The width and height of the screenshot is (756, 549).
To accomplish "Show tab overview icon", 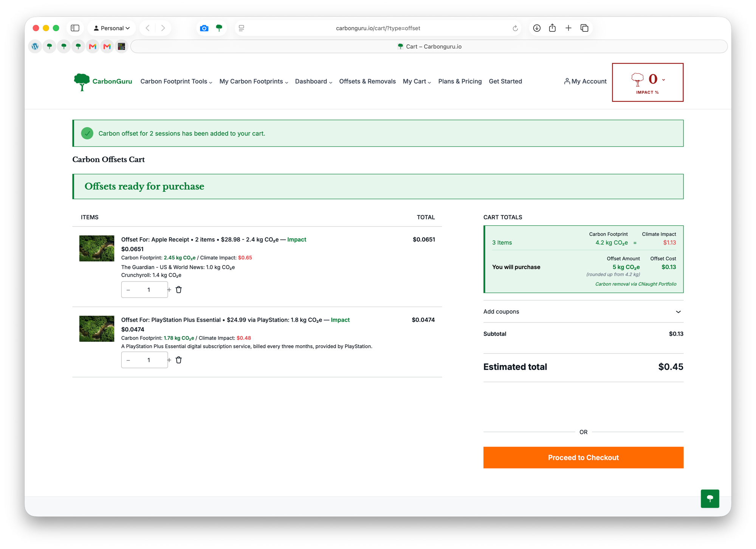I will pyautogui.click(x=584, y=28).
